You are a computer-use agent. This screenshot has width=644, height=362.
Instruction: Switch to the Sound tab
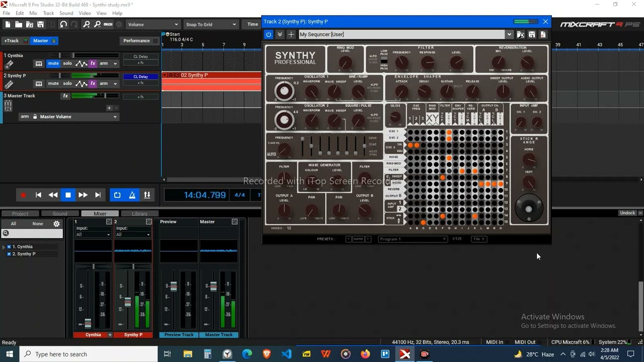pos(60,214)
